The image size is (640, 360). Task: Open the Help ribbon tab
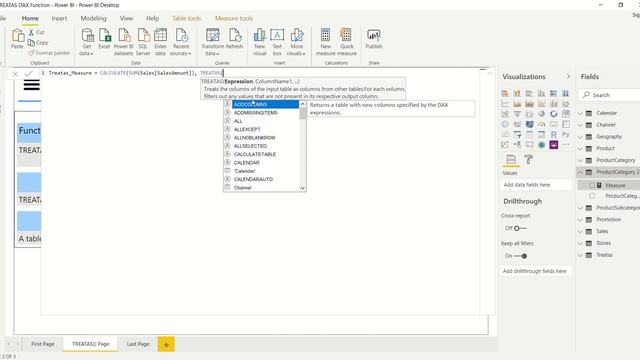[x=152, y=18]
